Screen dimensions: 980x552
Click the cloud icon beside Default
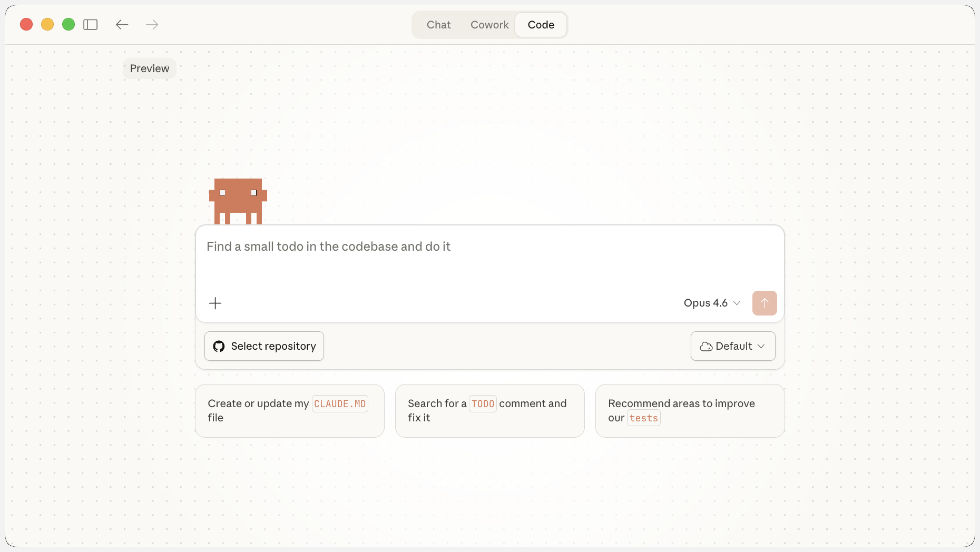tap(706, 347)
